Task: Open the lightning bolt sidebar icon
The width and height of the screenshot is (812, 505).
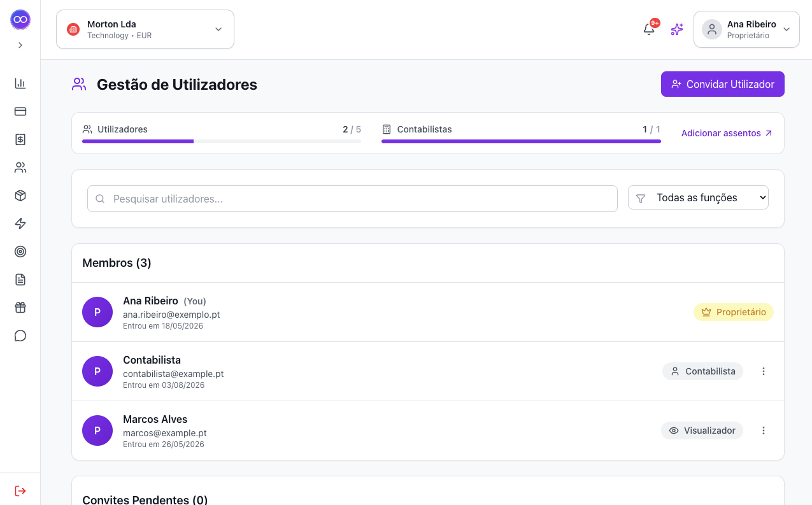Action: click(x=20, y=224)
